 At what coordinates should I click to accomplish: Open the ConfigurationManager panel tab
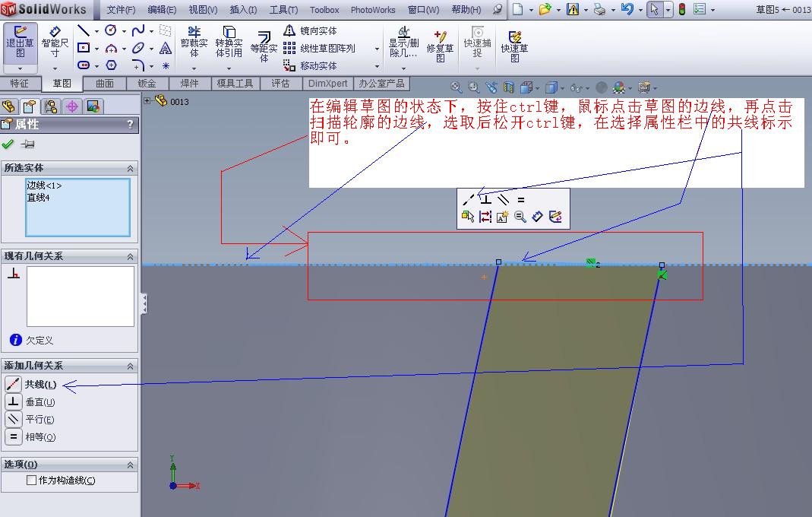coord(51,106)
